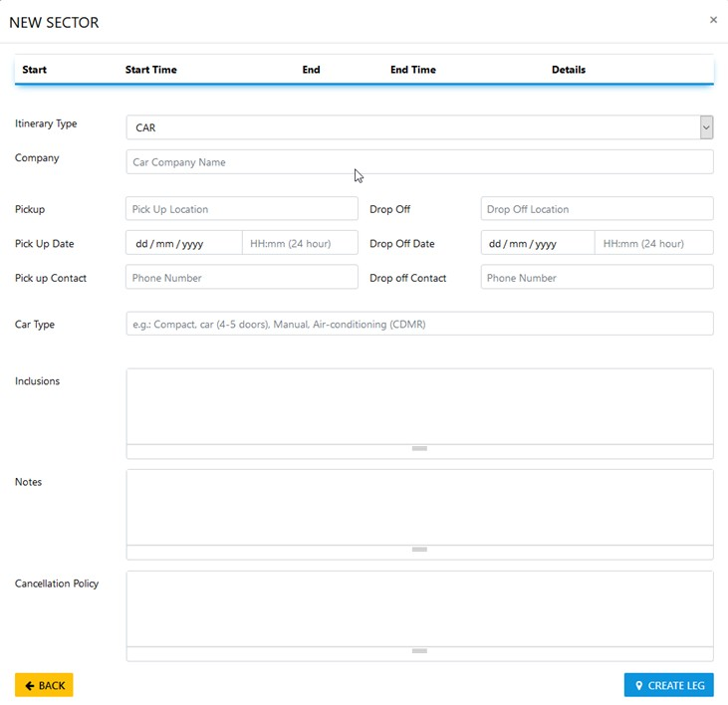This screenshot has width=728, height=705.
Task: Select the Pick Up Date field
Action: [183, 243]
